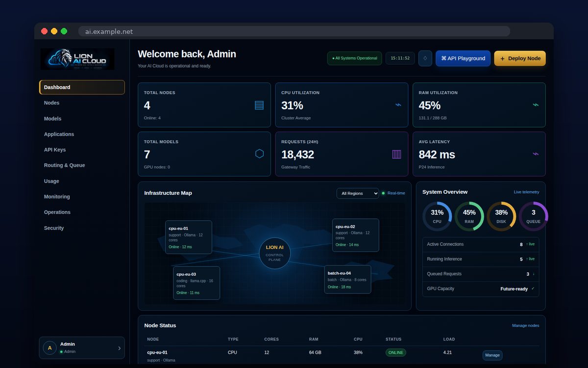Screen dimensions: 588x368
Task: Click the 18,432 requests value
Action: (x=297, y=155)
